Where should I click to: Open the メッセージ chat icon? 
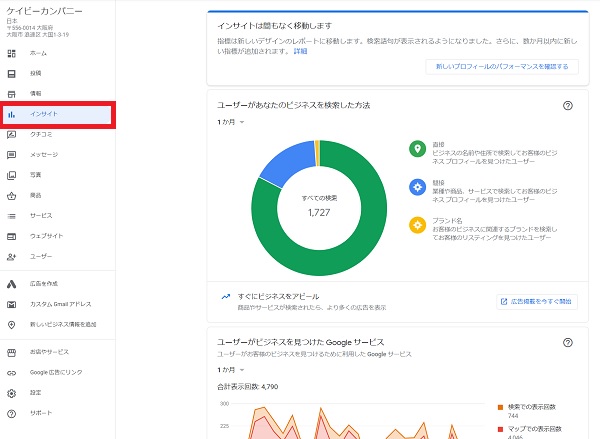pos(11,155)
